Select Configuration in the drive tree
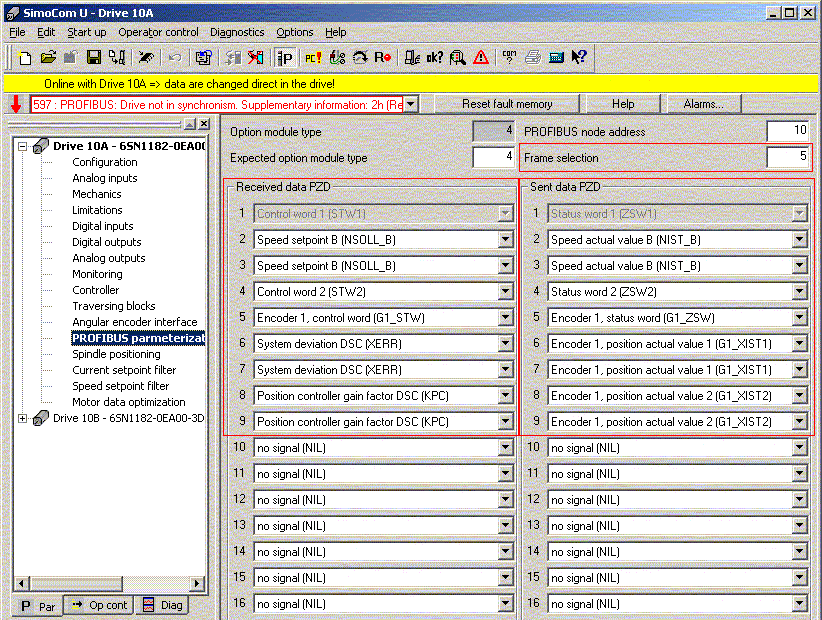Screen dimensions: 822x620 point(105,162)
